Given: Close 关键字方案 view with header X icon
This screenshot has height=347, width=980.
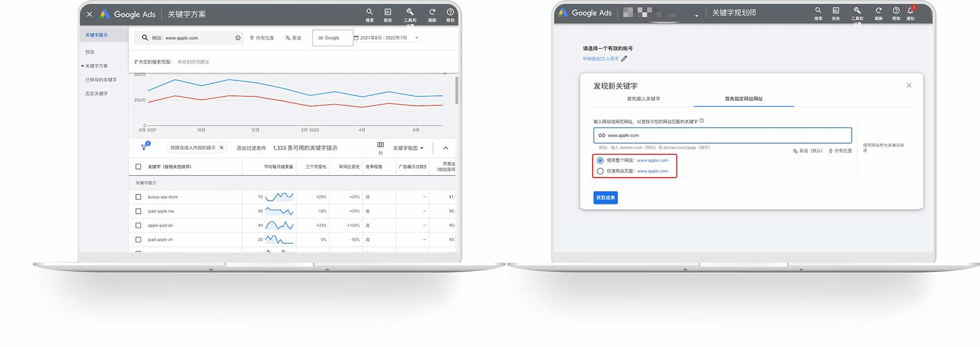Looking at the screenshot, I should pyautogui.click(x=89, y=14).
